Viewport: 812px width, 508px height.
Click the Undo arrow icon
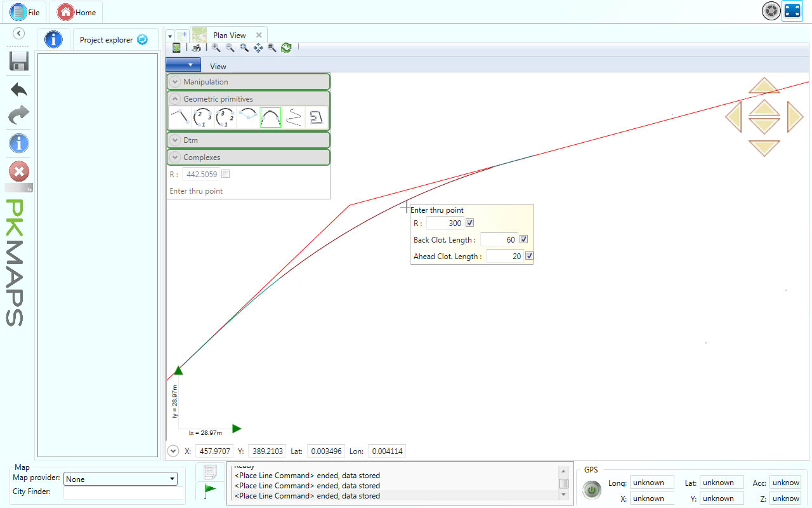coord(19,89)
